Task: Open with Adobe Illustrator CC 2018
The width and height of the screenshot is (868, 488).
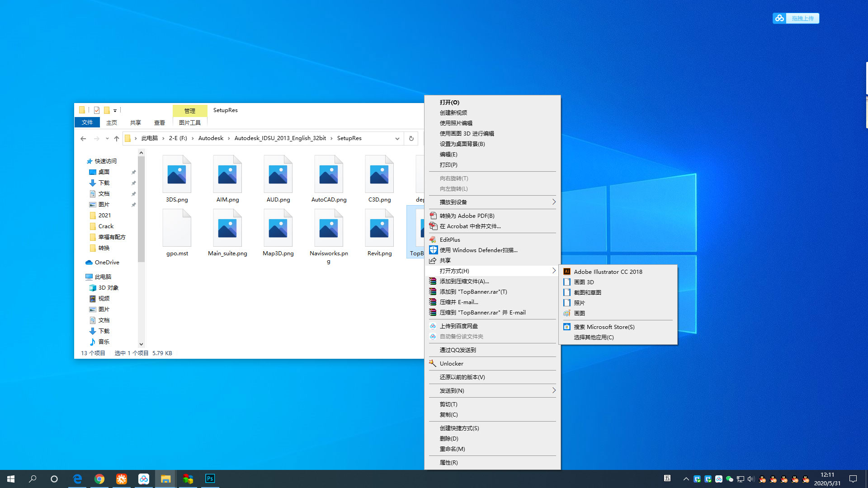Action: (608, 272)
